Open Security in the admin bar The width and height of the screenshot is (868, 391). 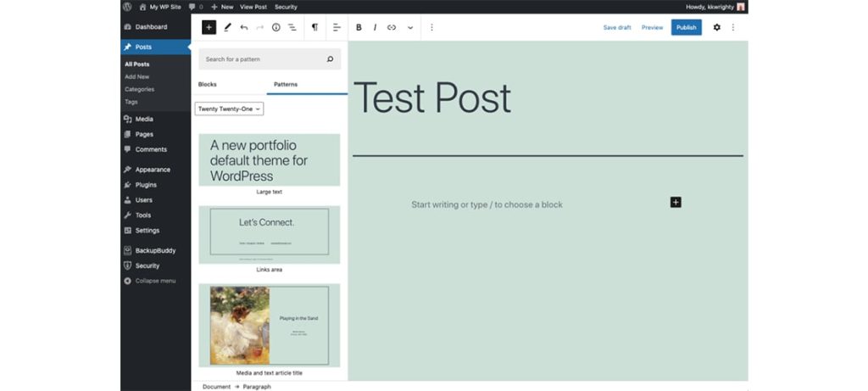tap(286, 7)
